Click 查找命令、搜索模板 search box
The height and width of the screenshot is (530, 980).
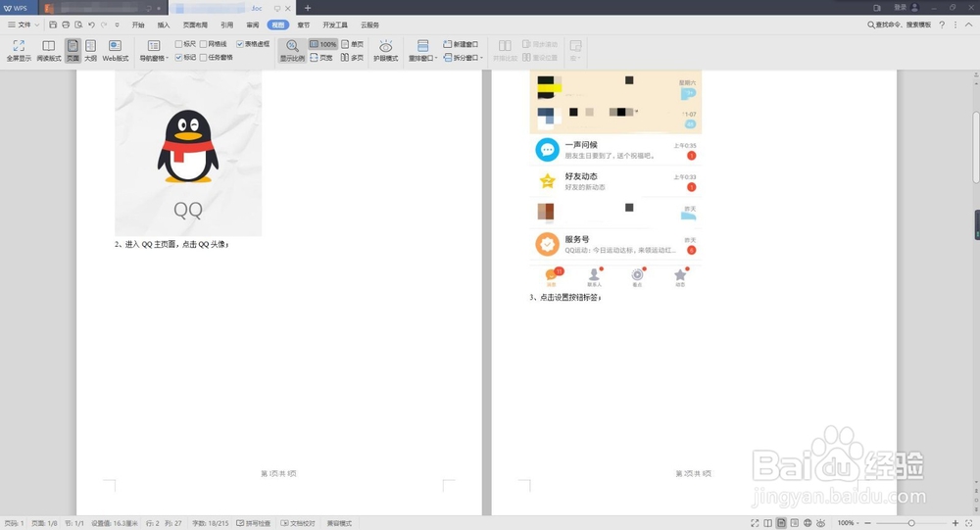point(899,24)
